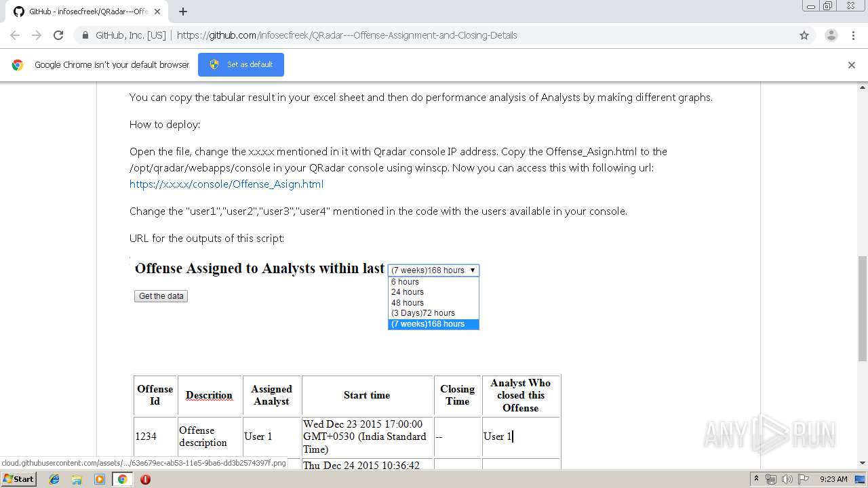This screenshot has width=868, height=488.
Task: Close the GitHub tab
Action: click(x=157, y=12)
